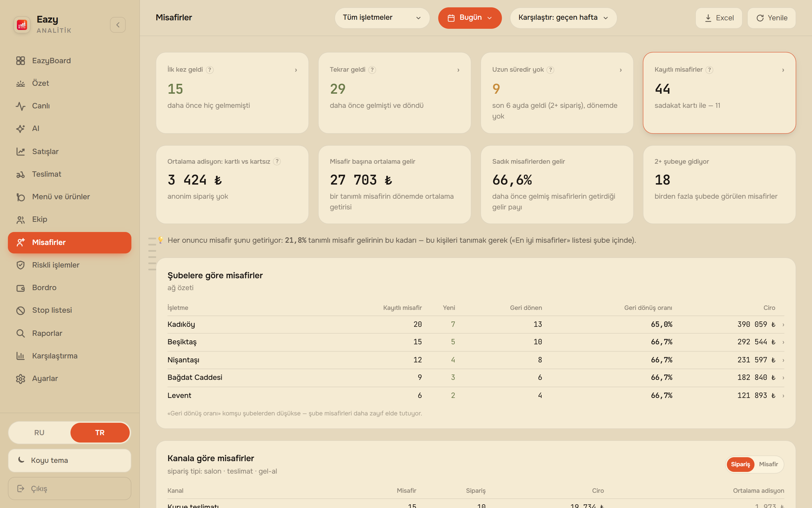Screen dimensions: 812x508
Task: Switch language to RU
Action: [x=39, y=432]
